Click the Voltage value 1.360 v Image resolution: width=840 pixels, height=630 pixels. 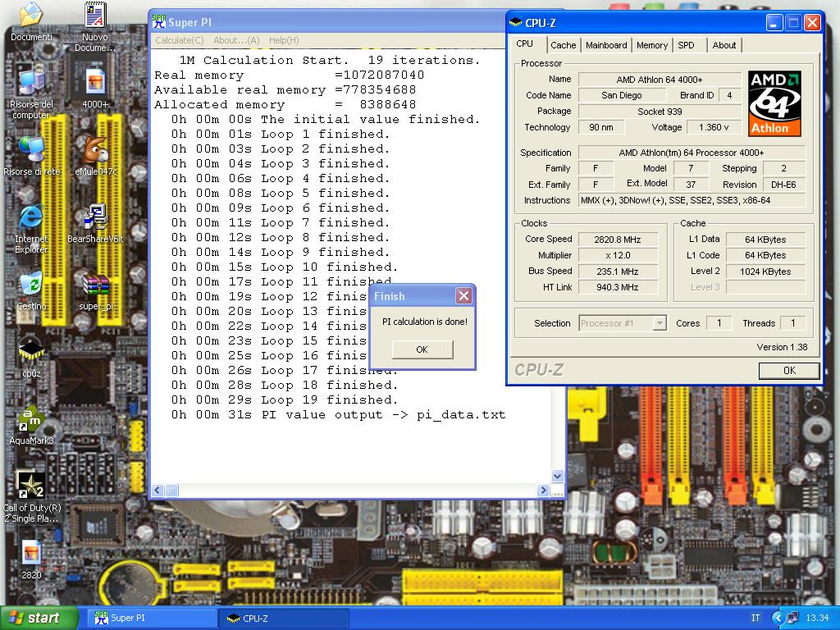tap(714, 127)
